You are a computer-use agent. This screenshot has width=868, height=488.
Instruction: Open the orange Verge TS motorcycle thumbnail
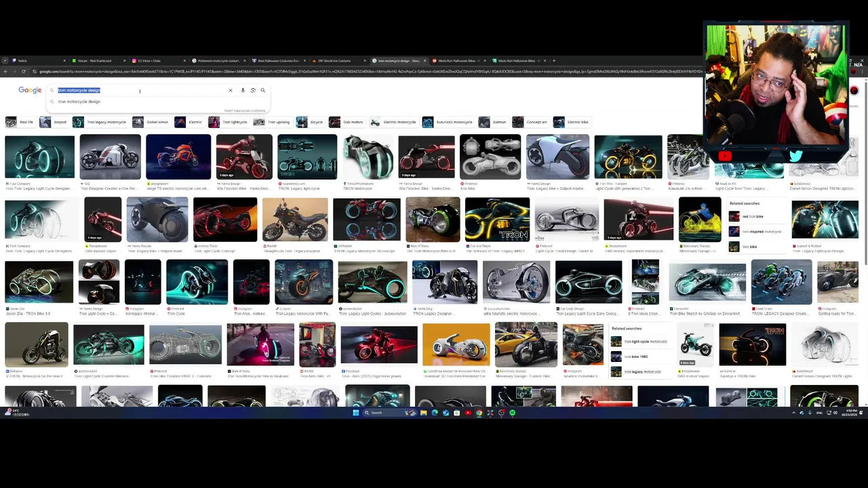tap(178, 157)
